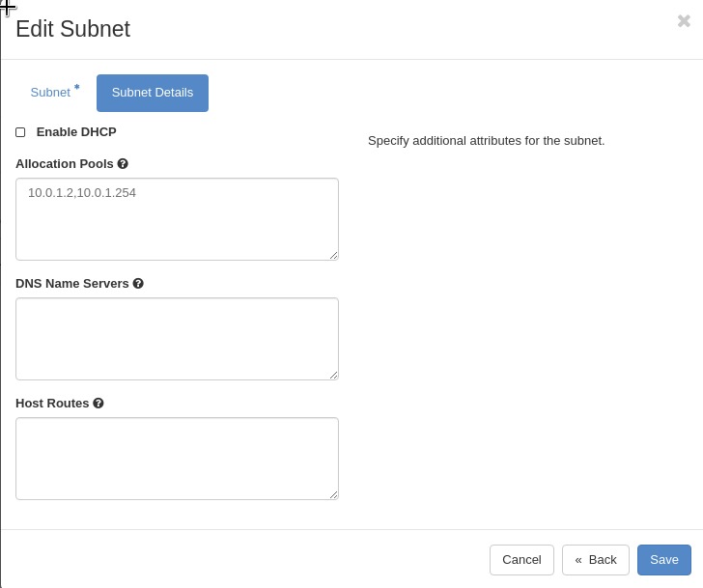Image resolution: width=703 pixels, height=588 pixels.
Task: Select the Subnet Details tab
Action: click(x=153, y=93)
